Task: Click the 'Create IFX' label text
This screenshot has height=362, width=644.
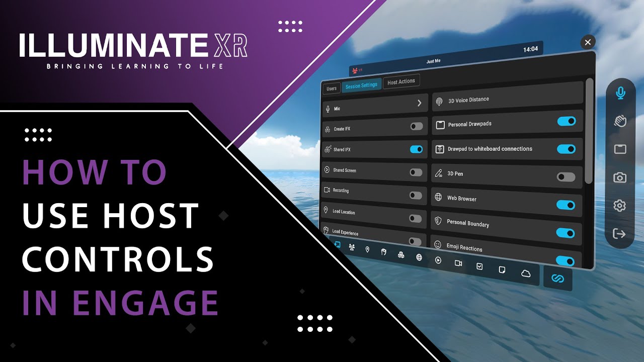Action: tap(342, 129)
